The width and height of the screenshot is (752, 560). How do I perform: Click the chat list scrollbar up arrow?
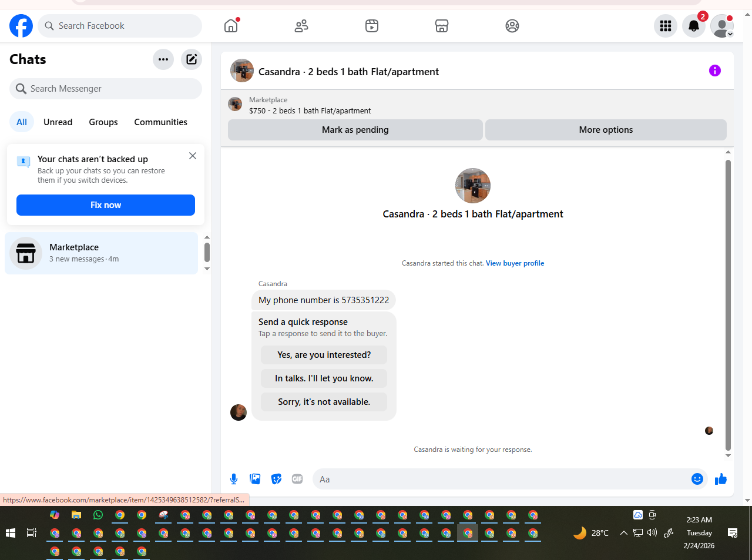click(x=207, y=237)
